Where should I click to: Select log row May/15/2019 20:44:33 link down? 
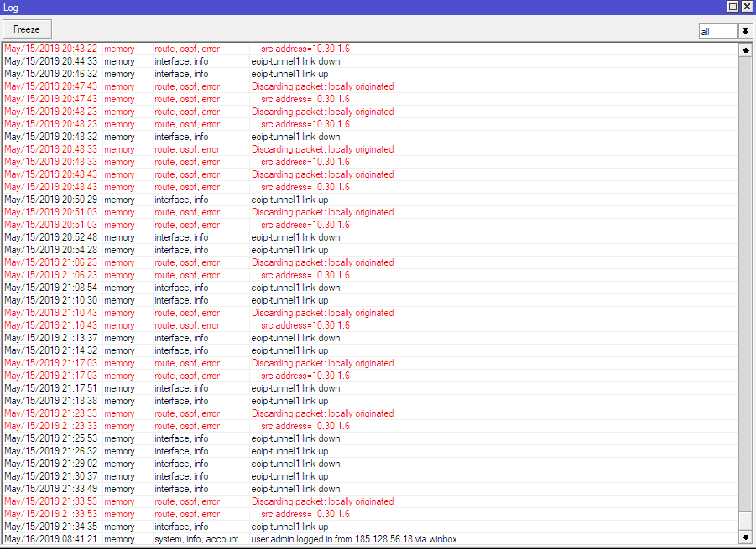[370, 62]
